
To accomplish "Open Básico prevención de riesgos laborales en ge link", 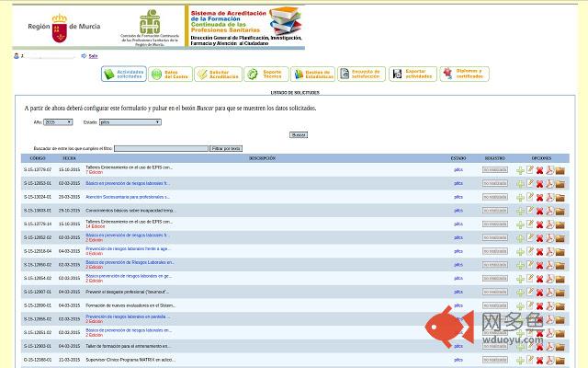I will [x=129, y=276].
